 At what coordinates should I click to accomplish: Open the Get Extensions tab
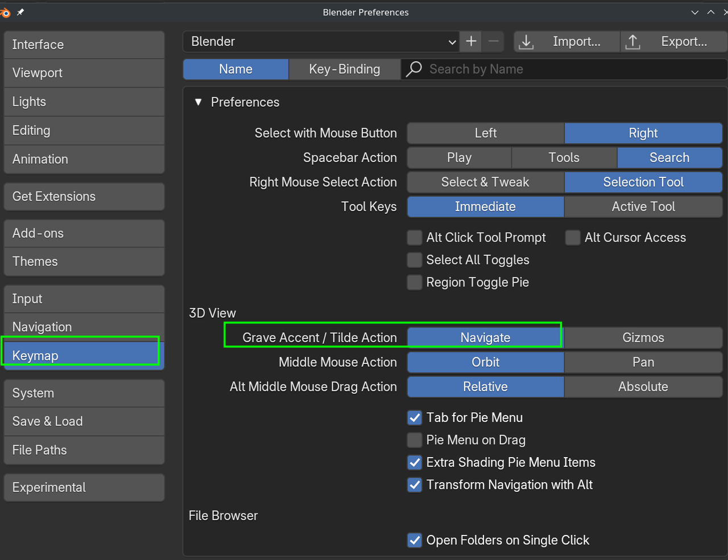click(x=84, y=196)
